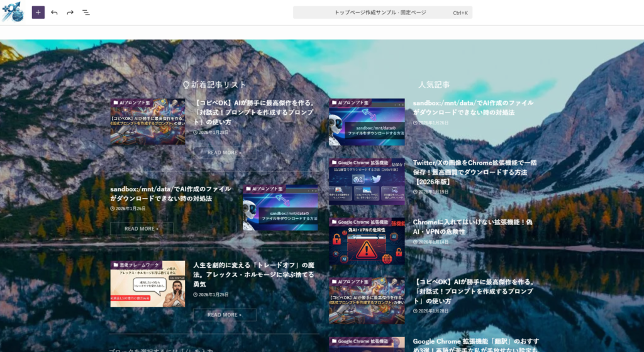Click the lightbulb icon beside 新着記事リスト
Image resolution: width=644 pixels, height=352 pixels.
tap(186, 84)
